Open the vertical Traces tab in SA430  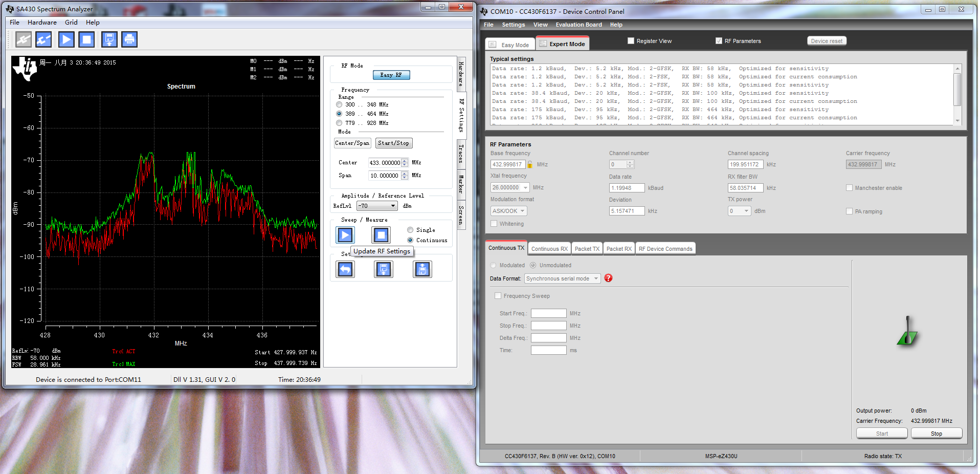point(461,154)
